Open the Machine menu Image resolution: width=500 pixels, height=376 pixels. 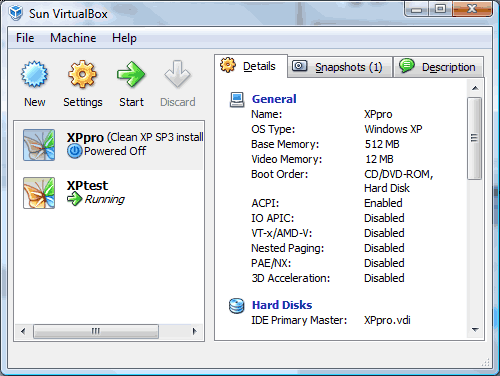click(73, 38)
